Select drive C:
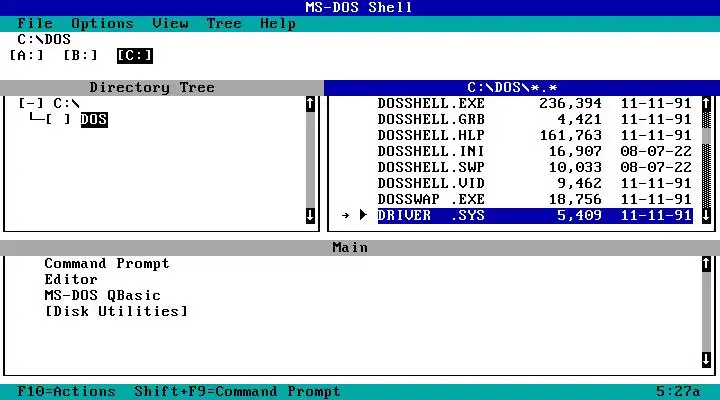 click(135, 56)
